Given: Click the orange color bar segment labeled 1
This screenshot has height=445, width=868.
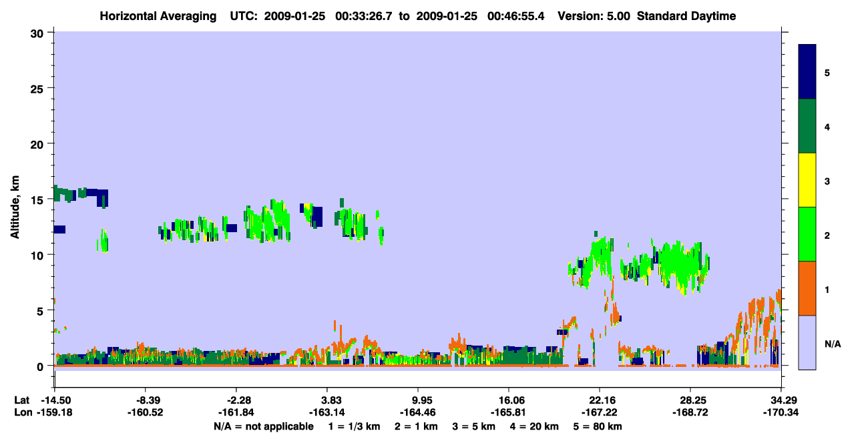Looking at the screenshot, I should click(x=807, y=288).
